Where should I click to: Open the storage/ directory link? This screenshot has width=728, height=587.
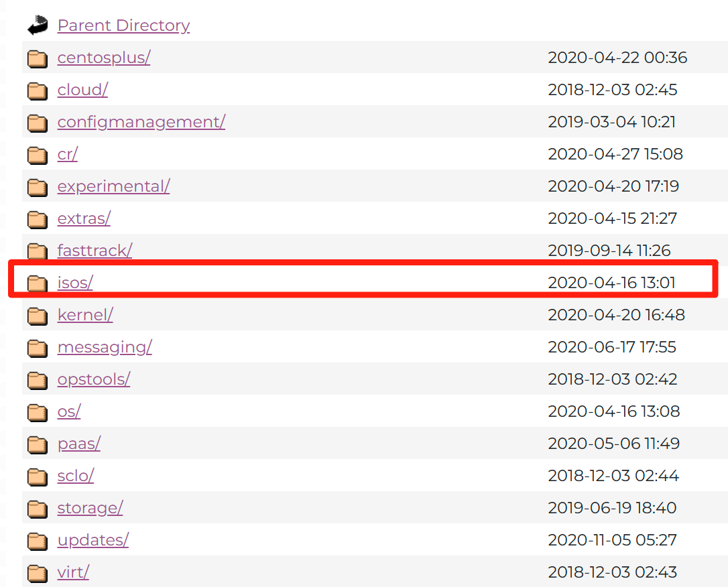(x=90, y=508)
